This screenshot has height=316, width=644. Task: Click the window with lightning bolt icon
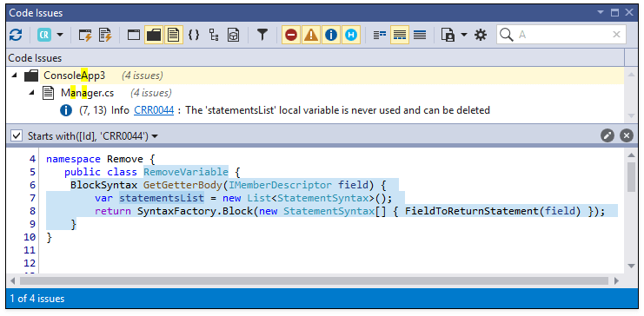tap(86, 36)
